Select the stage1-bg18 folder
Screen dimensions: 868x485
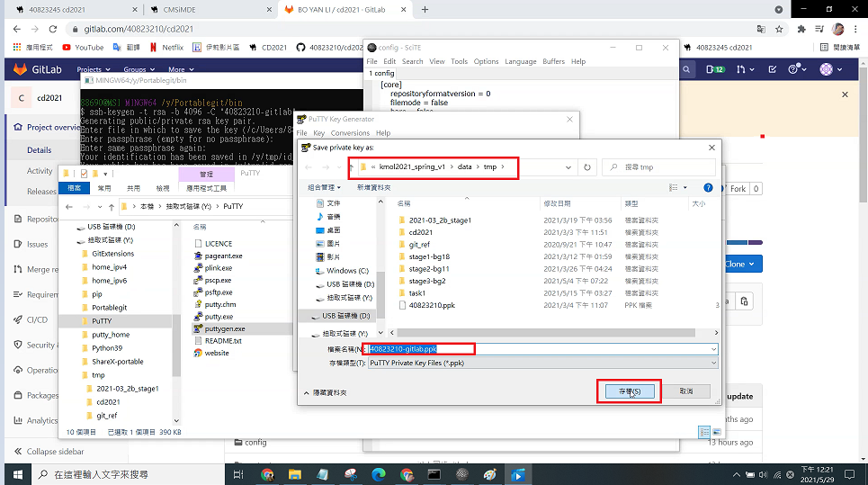[x=429, y=256]
